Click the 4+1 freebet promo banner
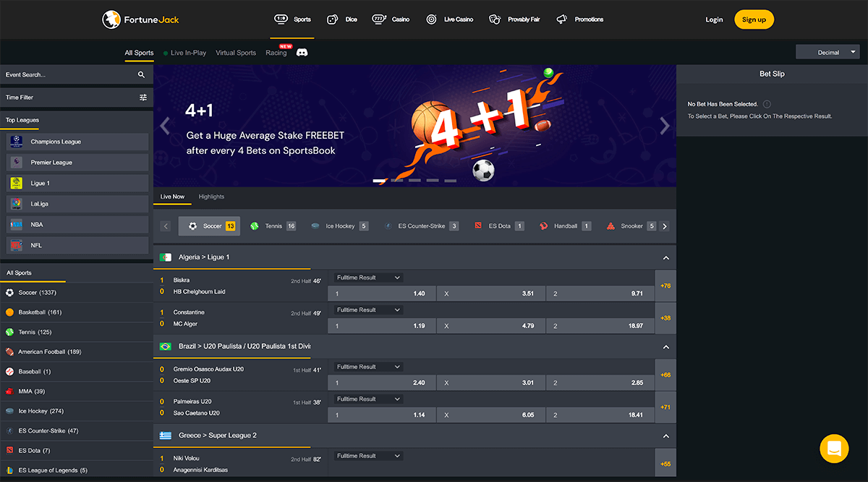868x482 pixels. 414,126
